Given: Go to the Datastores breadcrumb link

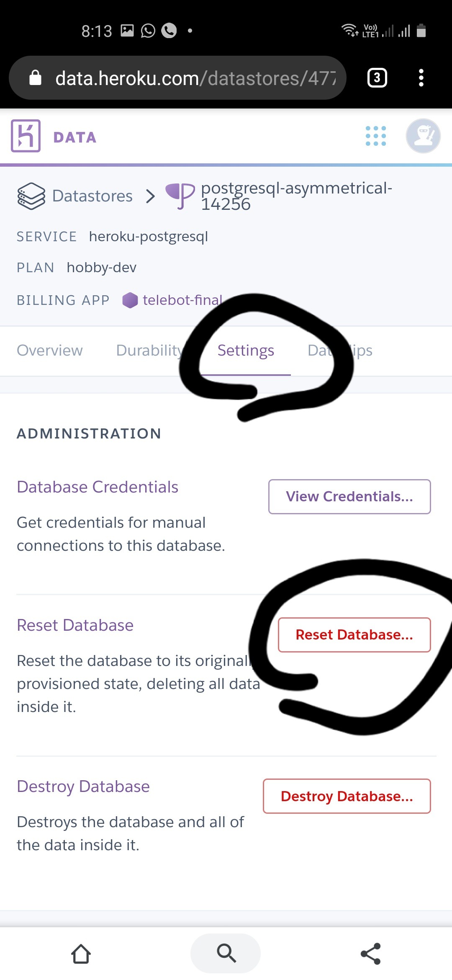Looking at the screenshot, I should [x=92, y=196].
